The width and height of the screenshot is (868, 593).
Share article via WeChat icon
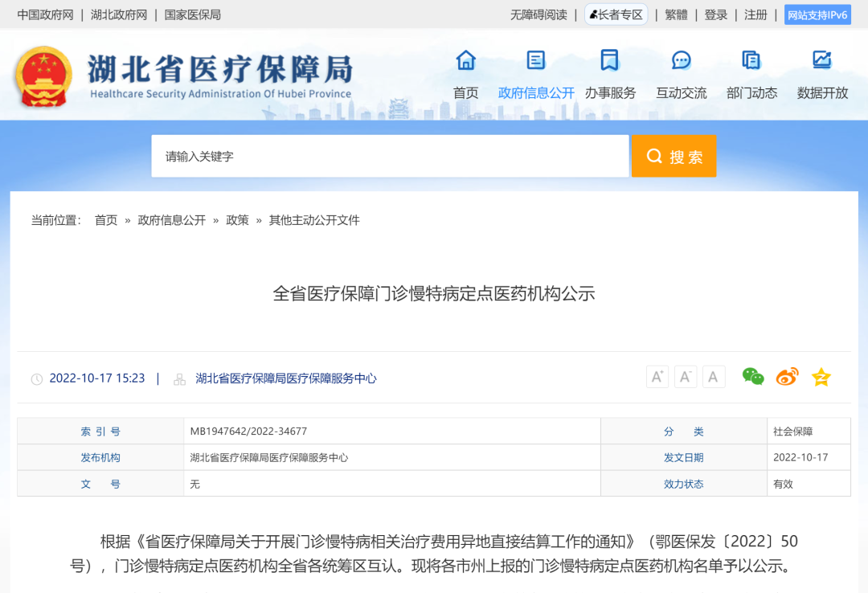click(752, 377)
